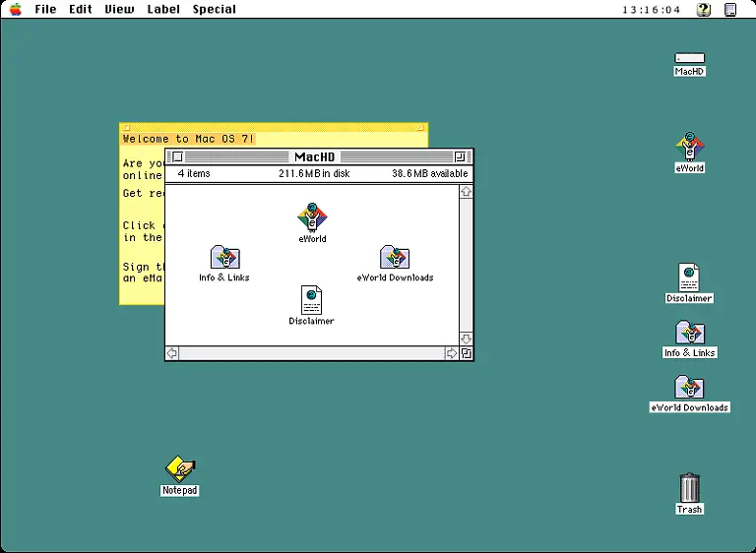Click the right scroll arrow in MacHD window

(451, 353)
